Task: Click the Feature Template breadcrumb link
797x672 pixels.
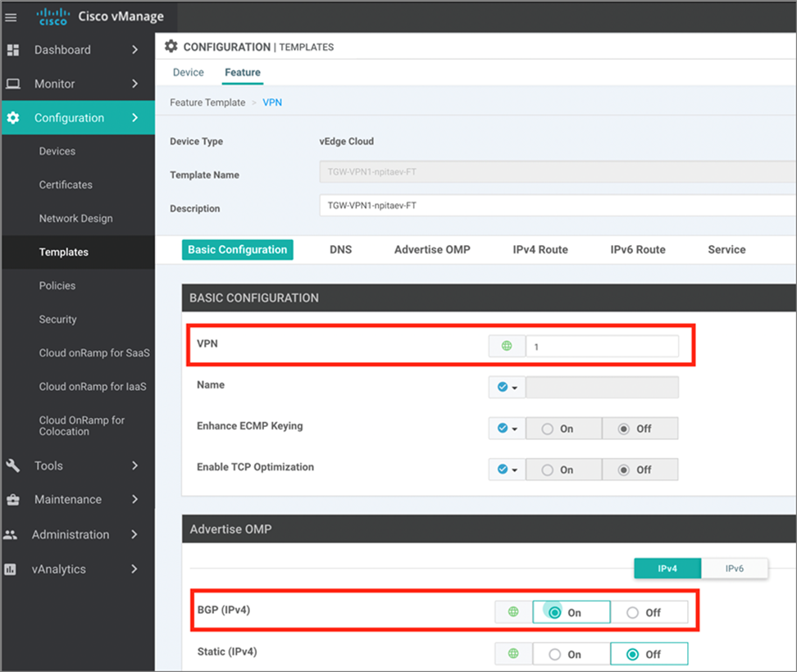Action: coord(207,102)
